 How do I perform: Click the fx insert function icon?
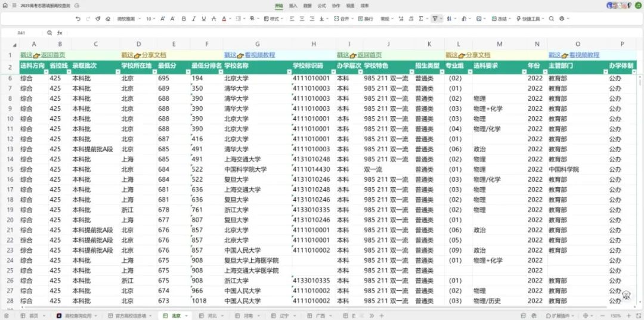[x=60, y=33]
